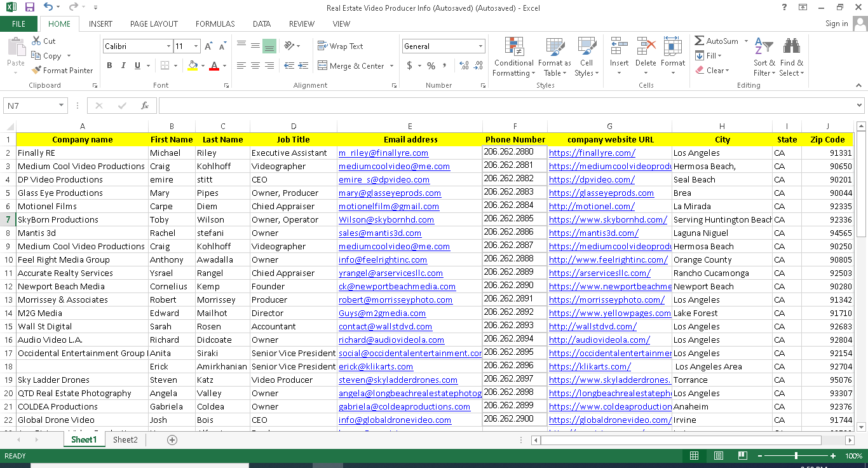Image resolution: width=868 pixels, height=468 pixels.
Task: Click the mediumcoolvideo@me.com email link
Action: pos(394,166)
